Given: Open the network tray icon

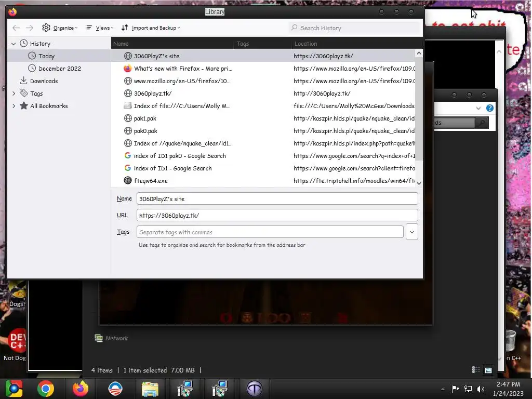Looking at the screenshot, I should (468, 389).
